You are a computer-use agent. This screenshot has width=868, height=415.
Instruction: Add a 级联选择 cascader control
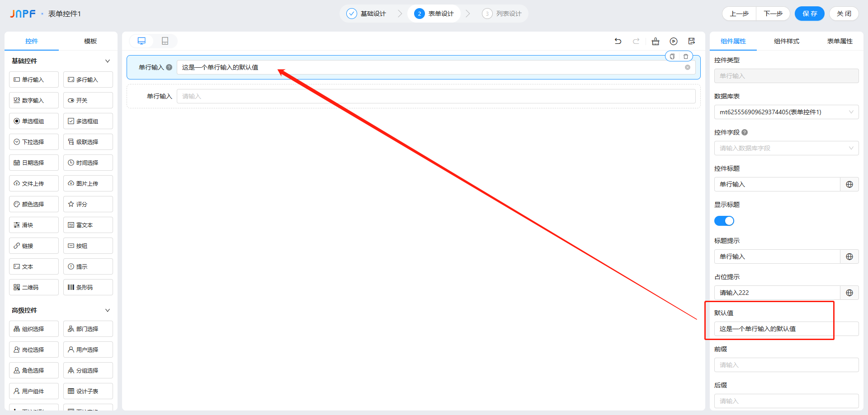click(88, 142)
